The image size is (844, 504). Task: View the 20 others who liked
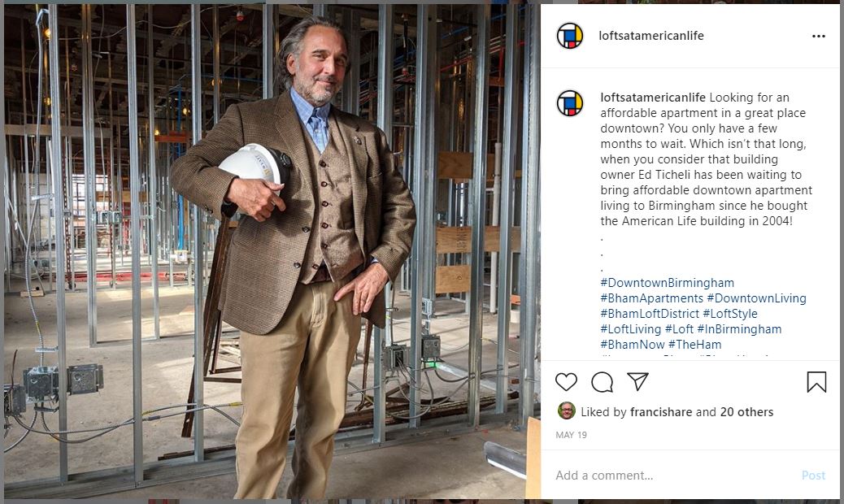click(746, 412)
